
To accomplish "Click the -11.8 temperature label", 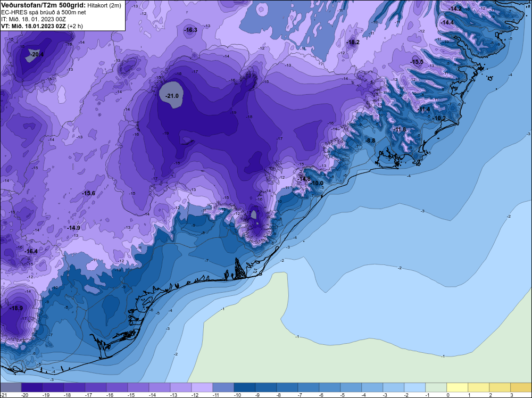I will pyautogui.click(x=400, y=130).
